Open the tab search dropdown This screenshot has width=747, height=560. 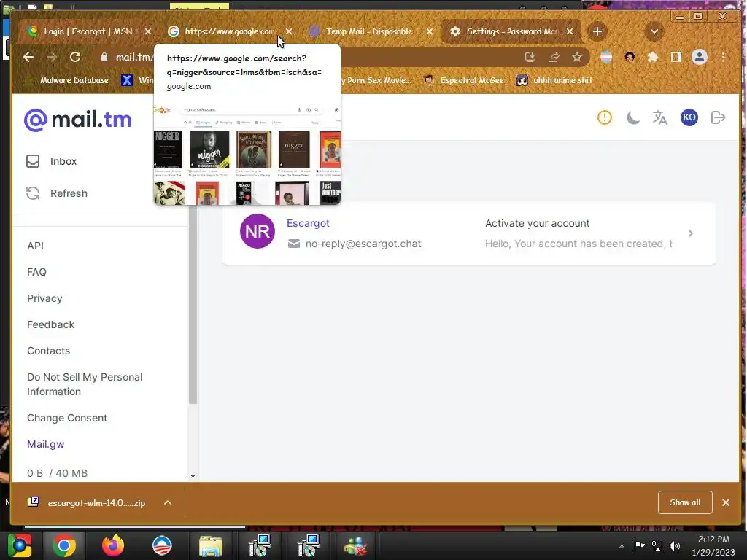click(x=654, y=31)
